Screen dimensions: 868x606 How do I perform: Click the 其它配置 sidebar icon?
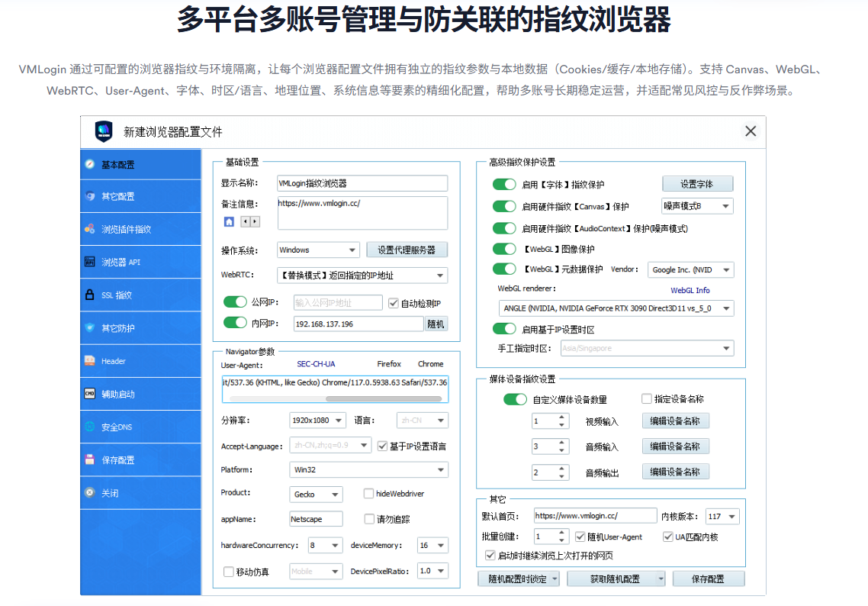pos(90,196)
